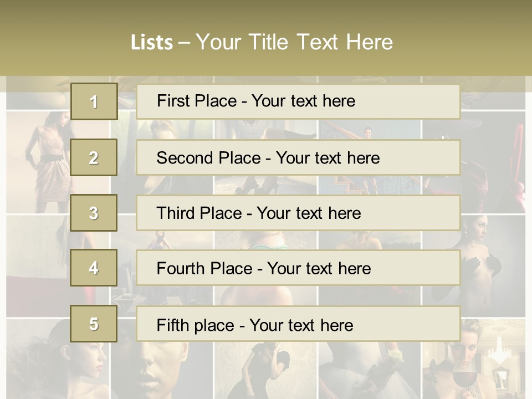Edit the Second Place text bar
This screenshot has height=399, width=532.
click(298, 157)
